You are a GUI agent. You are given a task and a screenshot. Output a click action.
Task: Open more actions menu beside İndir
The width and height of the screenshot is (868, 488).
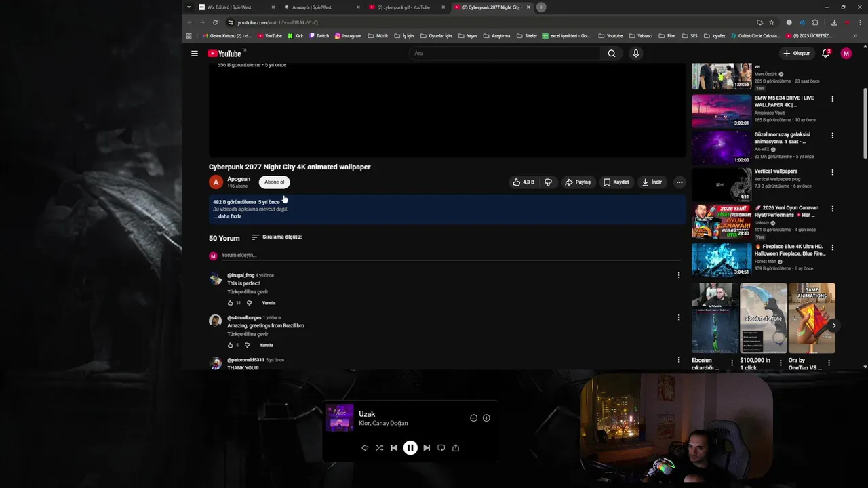(x=679, y=182)
